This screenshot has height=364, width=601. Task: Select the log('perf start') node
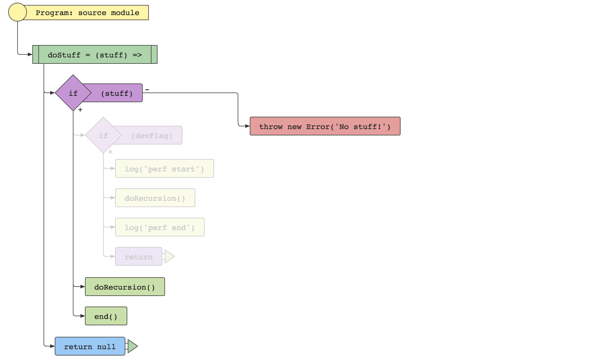tap(164, 169)
